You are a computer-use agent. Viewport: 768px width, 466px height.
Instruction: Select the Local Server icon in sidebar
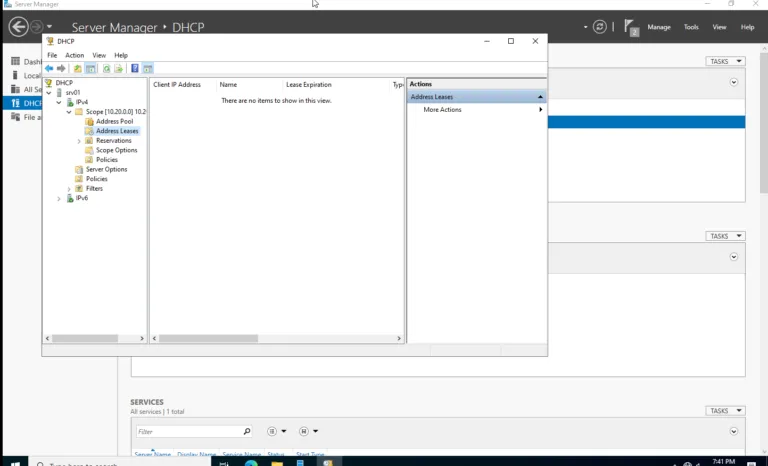click(x=16, y=75)
